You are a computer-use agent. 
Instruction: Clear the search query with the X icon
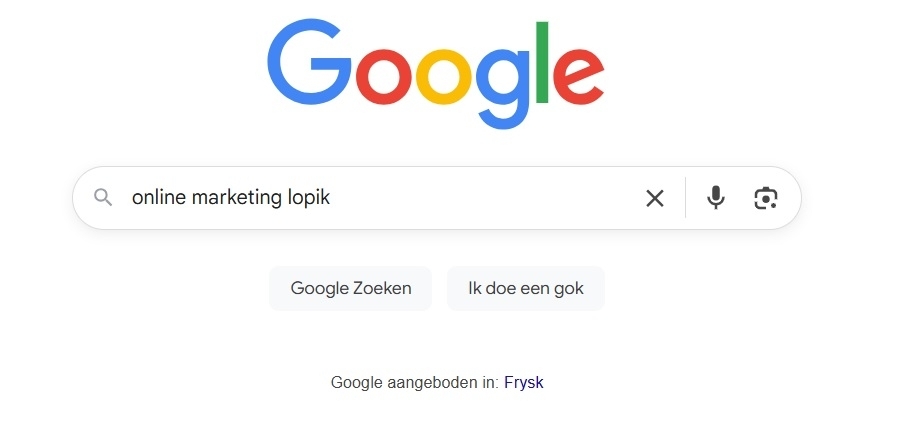pyautogui.click(x=655, y=198)
